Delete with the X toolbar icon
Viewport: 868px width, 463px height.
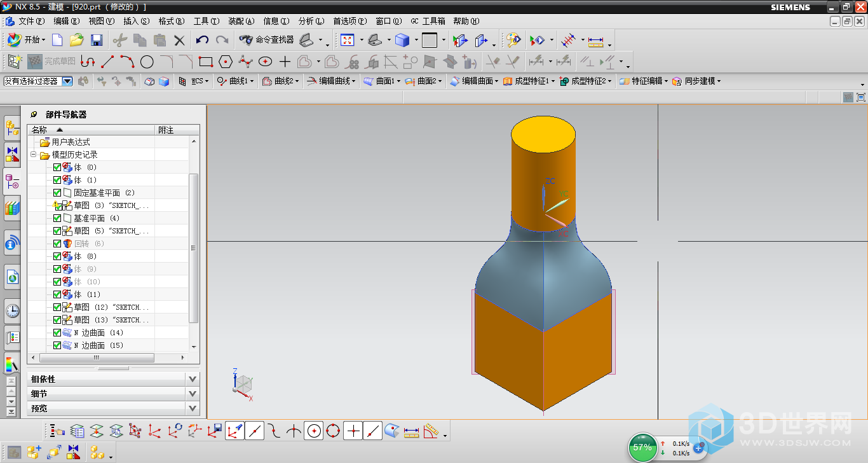[179, 40]
